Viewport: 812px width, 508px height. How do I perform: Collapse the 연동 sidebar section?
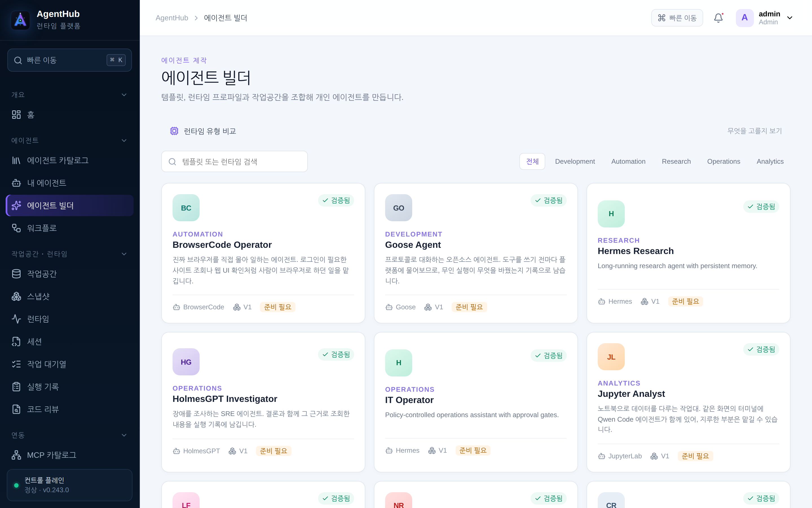124,435
